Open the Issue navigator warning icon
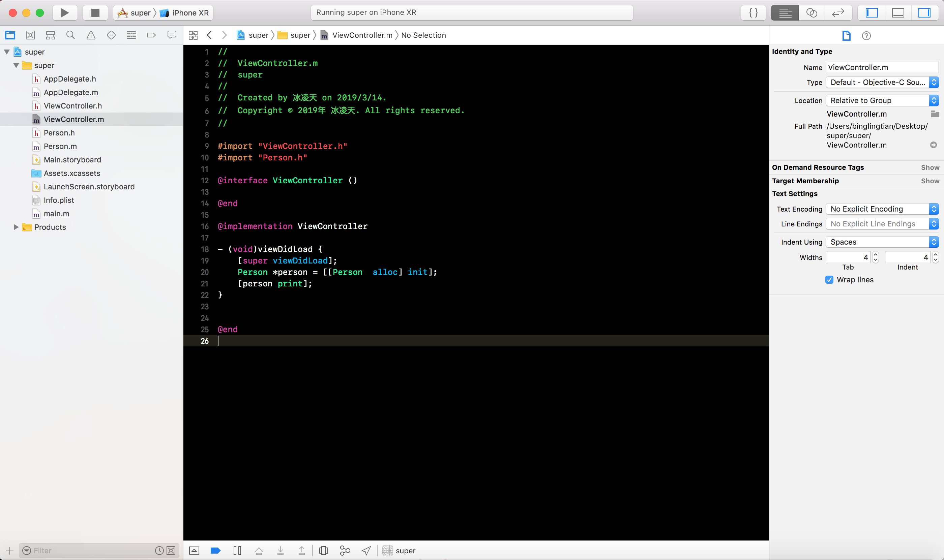Image resolution: width=944 pixels, height=560 pixels. pyautogui.click(x=91, y=35)
